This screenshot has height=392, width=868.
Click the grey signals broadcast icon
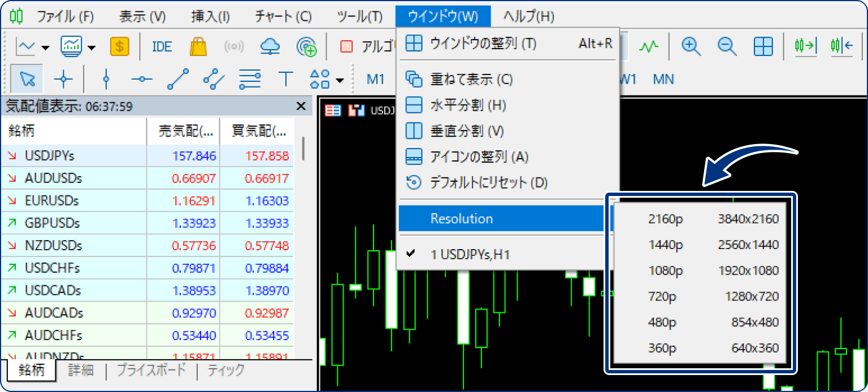(235, 47)
